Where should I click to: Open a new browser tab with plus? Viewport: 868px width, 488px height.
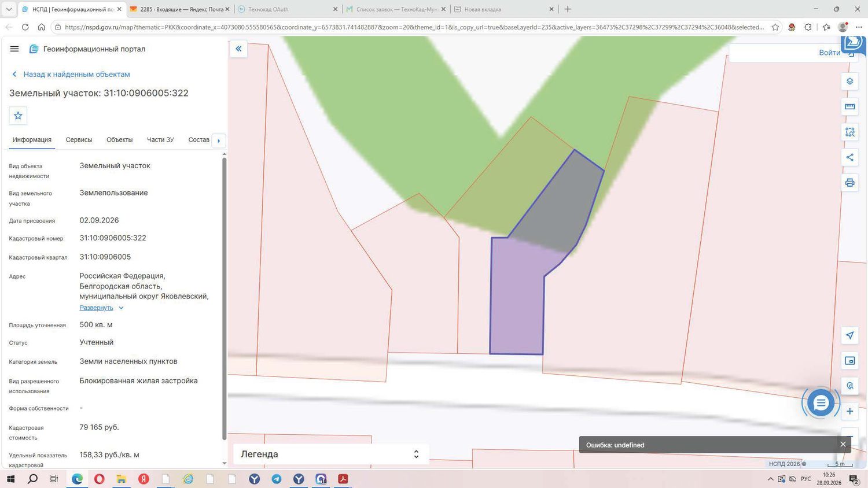(x=568, y=9)
